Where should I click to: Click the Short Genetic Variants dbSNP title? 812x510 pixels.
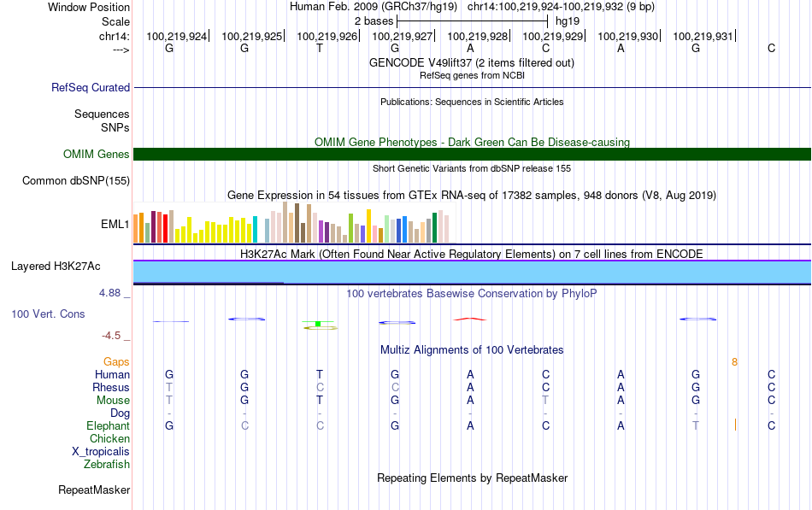click(x=472, y=168)
